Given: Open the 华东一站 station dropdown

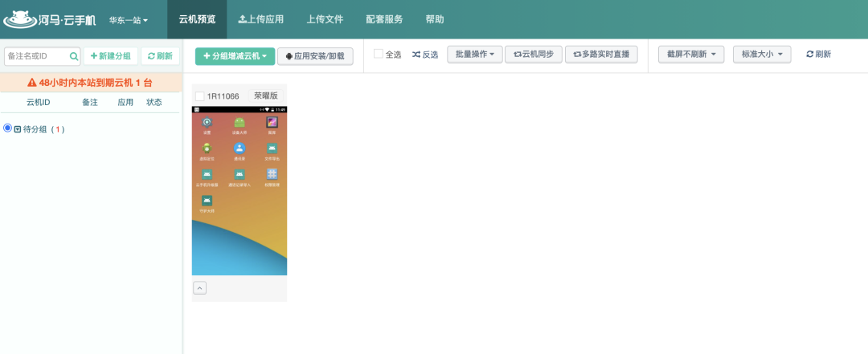Looking at the screenshot, I should (129, 20).
